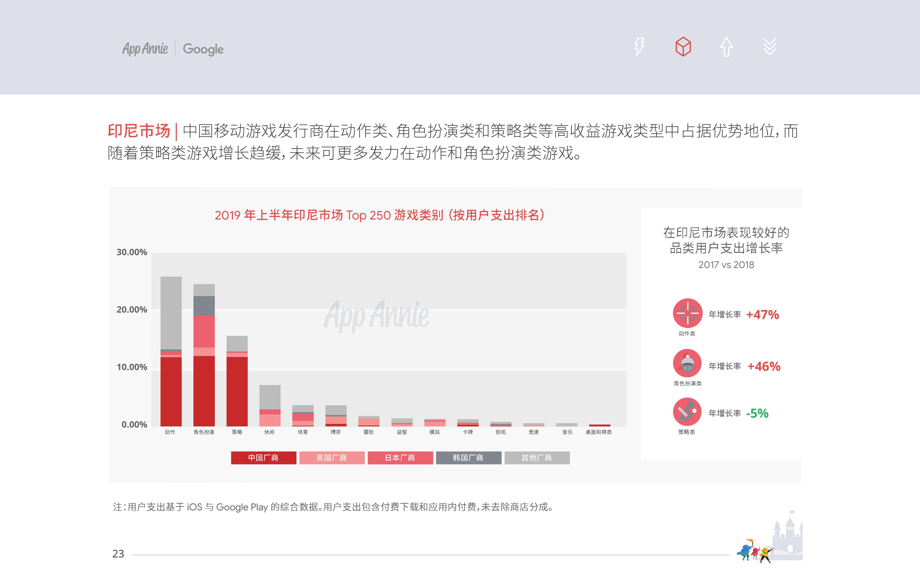The width and height of the screenshot is (920, 588).
Task: Click the 策略 category bar
Action: [x=237, y=382]
